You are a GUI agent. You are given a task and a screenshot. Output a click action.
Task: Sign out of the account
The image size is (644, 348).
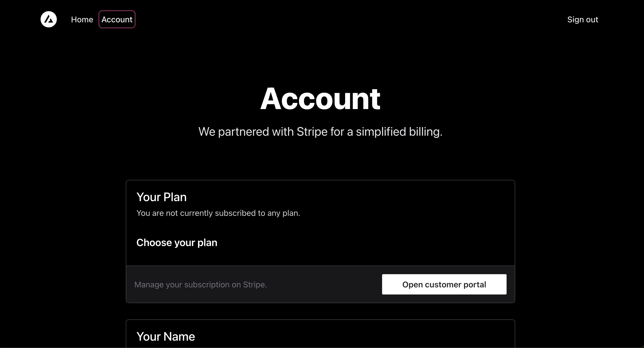click(582, 20)
